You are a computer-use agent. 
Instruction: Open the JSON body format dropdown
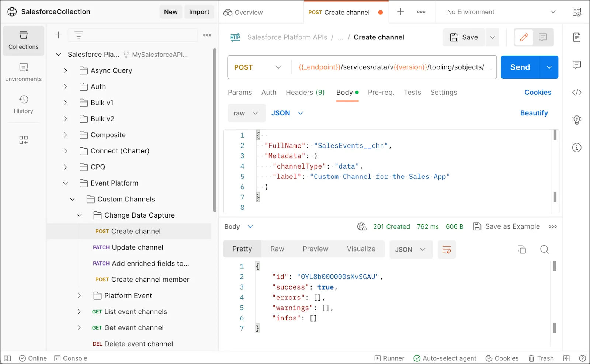tap(287, 113)
